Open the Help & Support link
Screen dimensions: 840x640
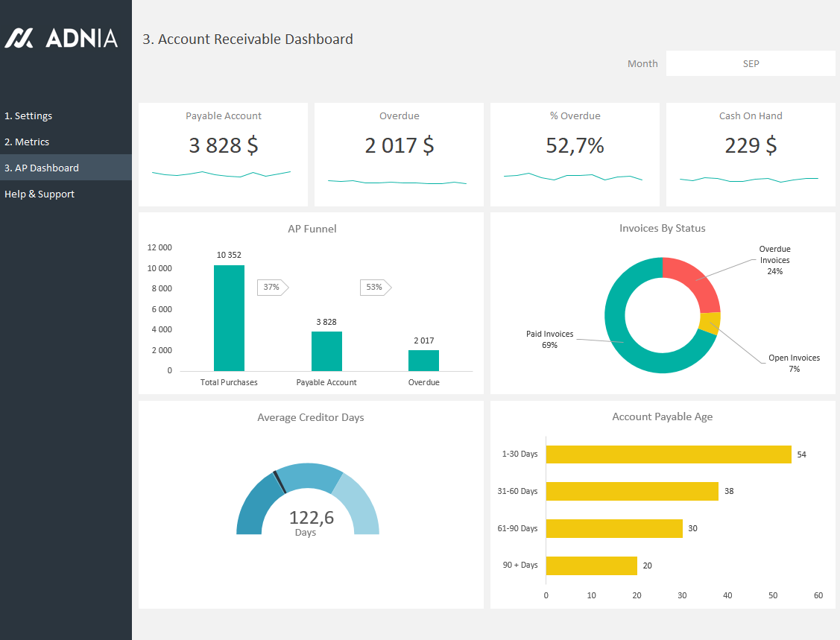pyautogui.click(x=40, y=194)
